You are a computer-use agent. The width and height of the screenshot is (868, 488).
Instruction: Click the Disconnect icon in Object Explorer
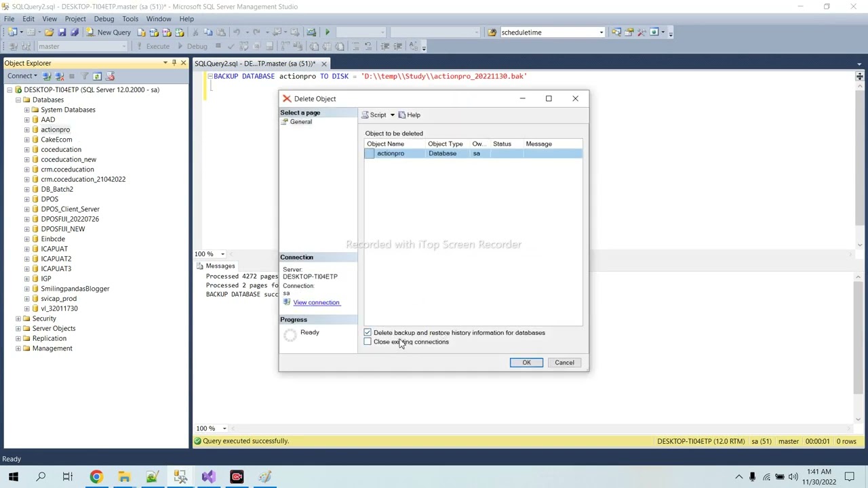[60, 76]
